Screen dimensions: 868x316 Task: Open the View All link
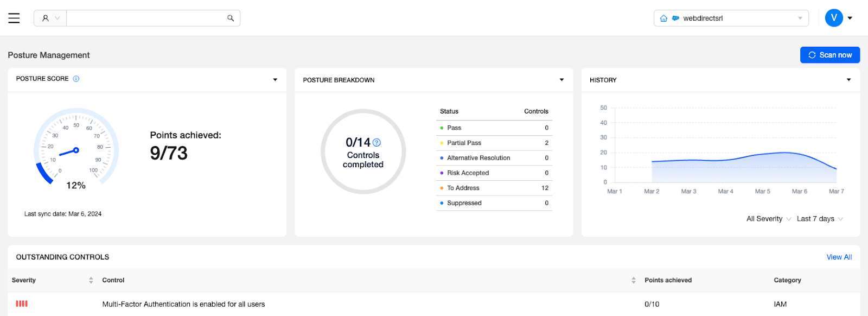point(839,257)
